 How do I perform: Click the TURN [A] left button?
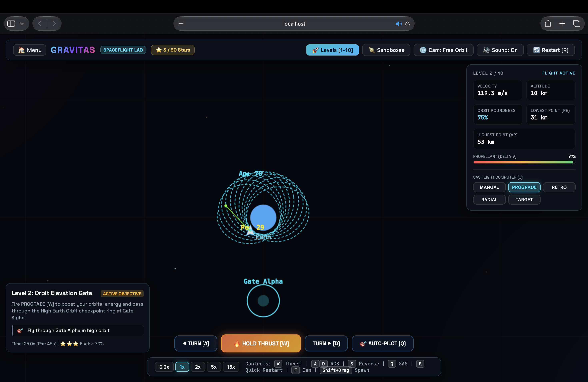pyautogui.click(x=196, y=343)
